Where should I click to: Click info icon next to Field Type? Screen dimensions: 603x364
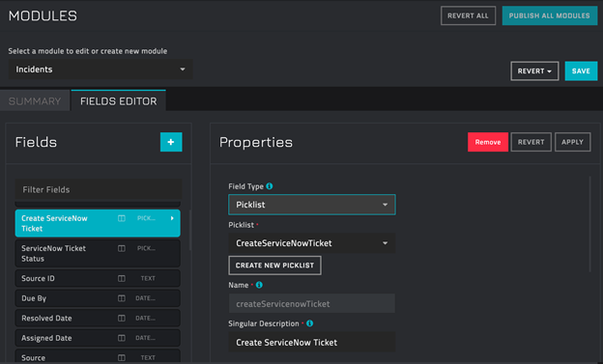click(270, 186)
